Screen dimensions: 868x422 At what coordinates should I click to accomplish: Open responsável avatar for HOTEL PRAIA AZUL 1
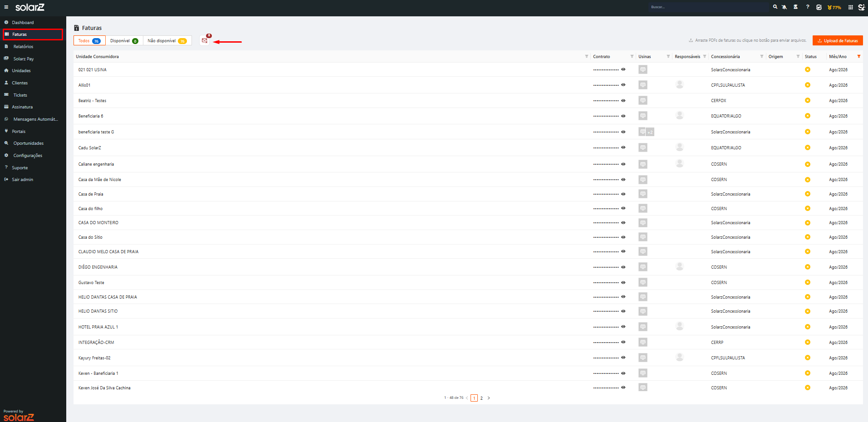pos(680,326)
